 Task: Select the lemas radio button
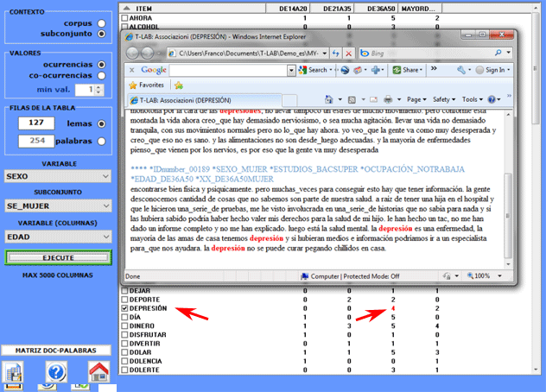click(101, 124)
